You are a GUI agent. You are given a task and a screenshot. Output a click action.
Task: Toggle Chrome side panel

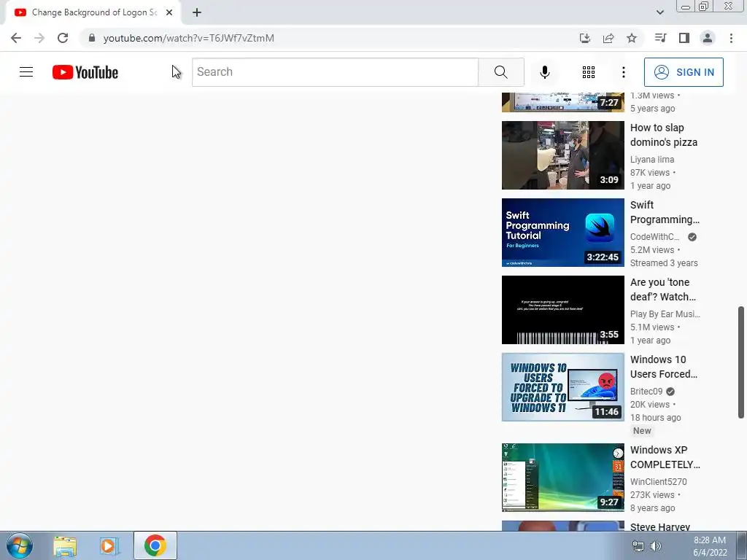(x=684, y=38)
